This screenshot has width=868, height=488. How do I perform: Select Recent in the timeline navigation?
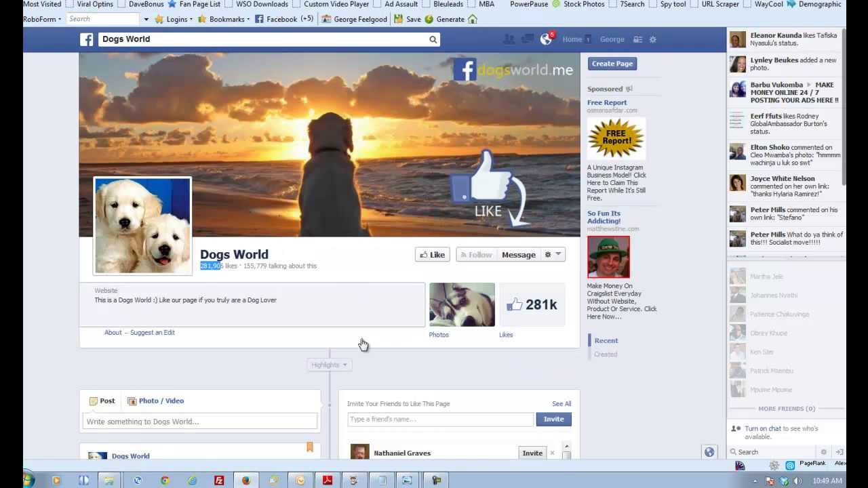pyautogui.click(x=606, y=341)
